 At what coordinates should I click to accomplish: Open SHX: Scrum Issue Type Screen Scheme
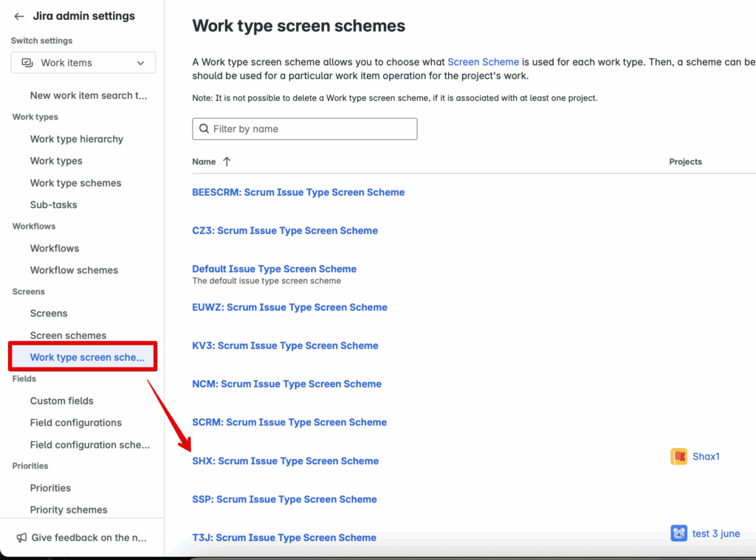click(x=285, y=461)
